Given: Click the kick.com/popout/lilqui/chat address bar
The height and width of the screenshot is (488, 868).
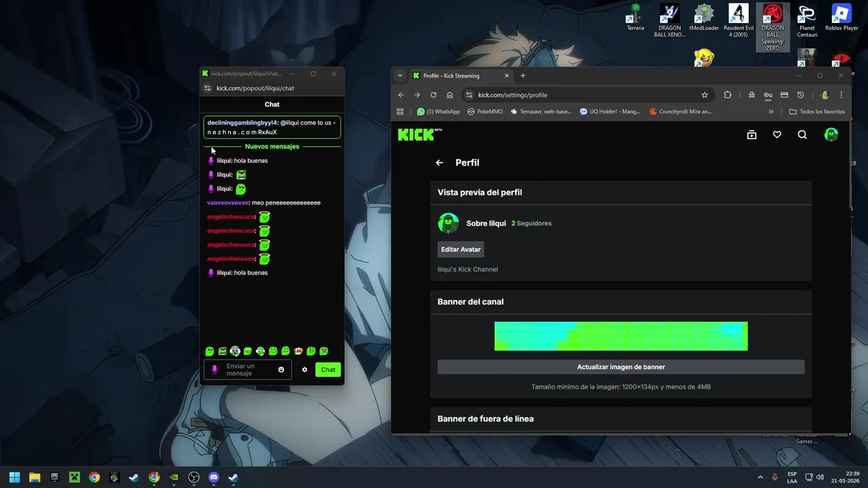Looking at the screenshot, I should [x=271, y=88].
